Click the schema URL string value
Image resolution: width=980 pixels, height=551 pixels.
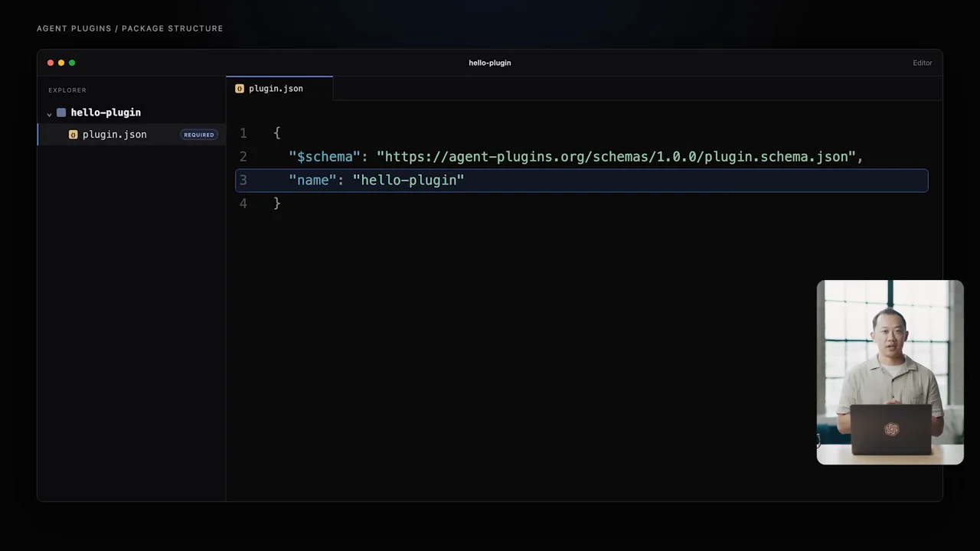[x=616, y=157]
